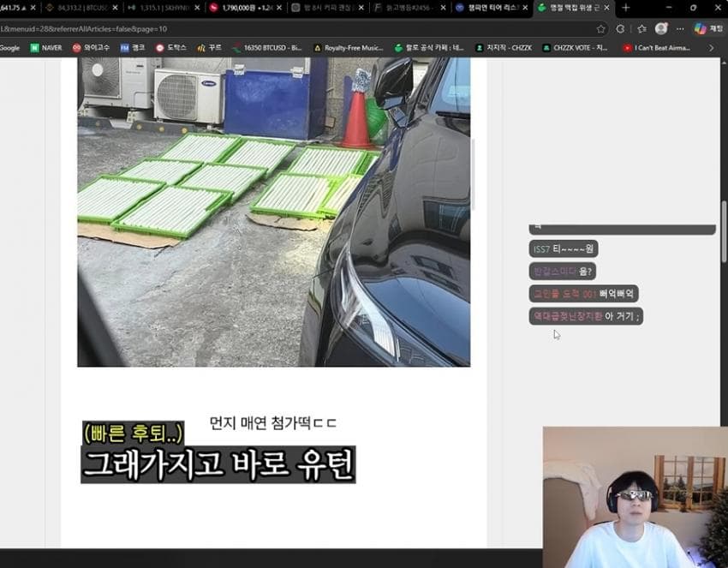Image resolution: width=728 pixels, height=568 pixels.
Task: Open the 16350 BTCUSD bookmark
Action: point(267,48)
